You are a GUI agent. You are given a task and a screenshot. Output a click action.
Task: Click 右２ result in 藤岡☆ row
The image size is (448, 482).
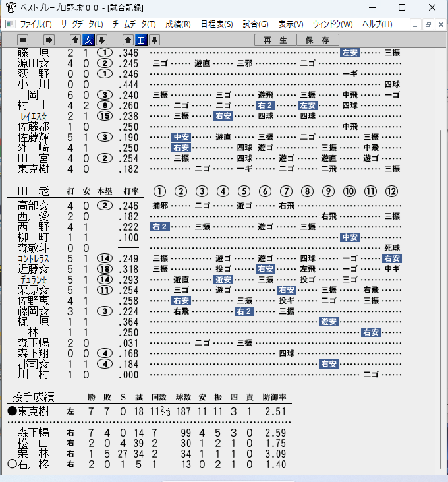point(244,311)
